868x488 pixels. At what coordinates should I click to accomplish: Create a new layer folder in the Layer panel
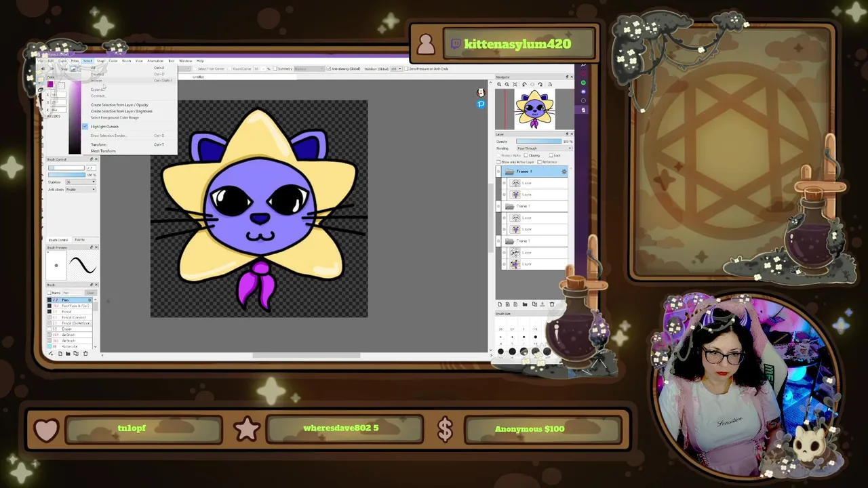coord(525,304)
